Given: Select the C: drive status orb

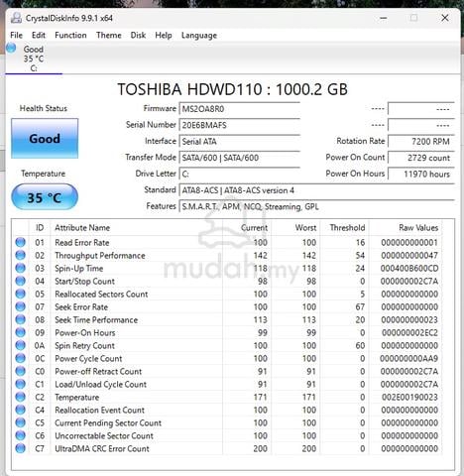Looking at the screenshot, I should (x=11, y=48).
